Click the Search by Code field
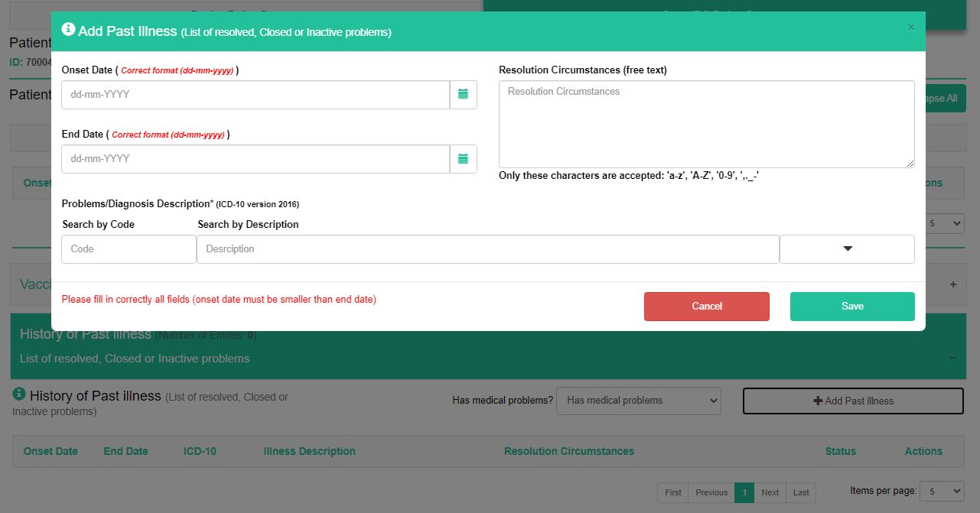The height and width of the screenshot is (513, 980). 129,249
